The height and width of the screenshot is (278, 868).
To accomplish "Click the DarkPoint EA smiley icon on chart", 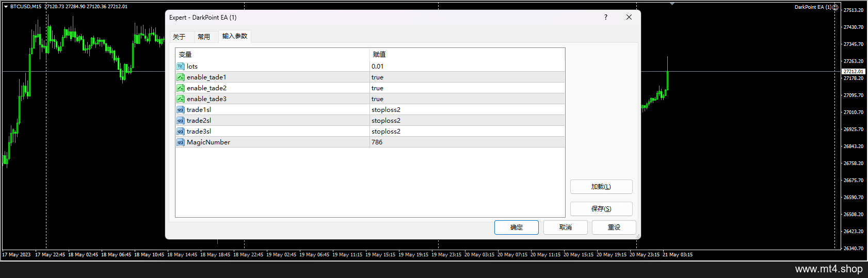I will (835, 7).
